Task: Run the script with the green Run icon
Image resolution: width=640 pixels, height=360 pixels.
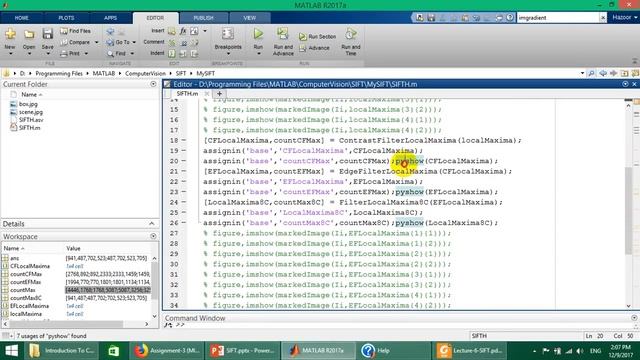Action: [x=258, y=34]
